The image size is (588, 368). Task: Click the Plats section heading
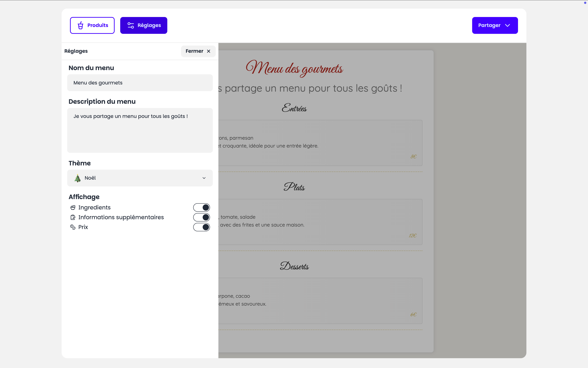pos(294,187)
